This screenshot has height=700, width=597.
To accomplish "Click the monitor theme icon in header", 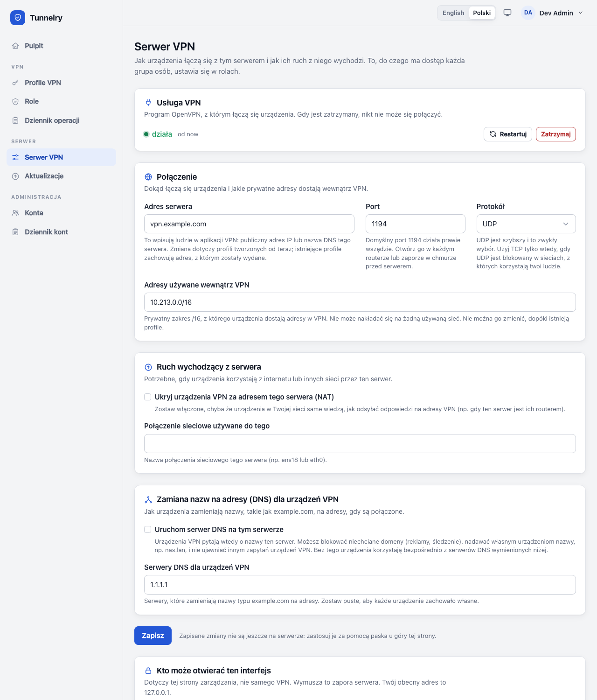I will tap(507, 13).
